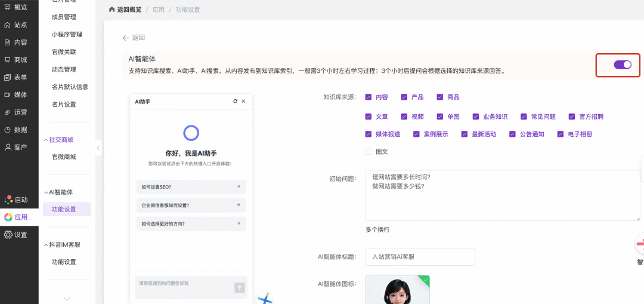Uncheck the 视频 knowledge source checkbox

(404, 117)
